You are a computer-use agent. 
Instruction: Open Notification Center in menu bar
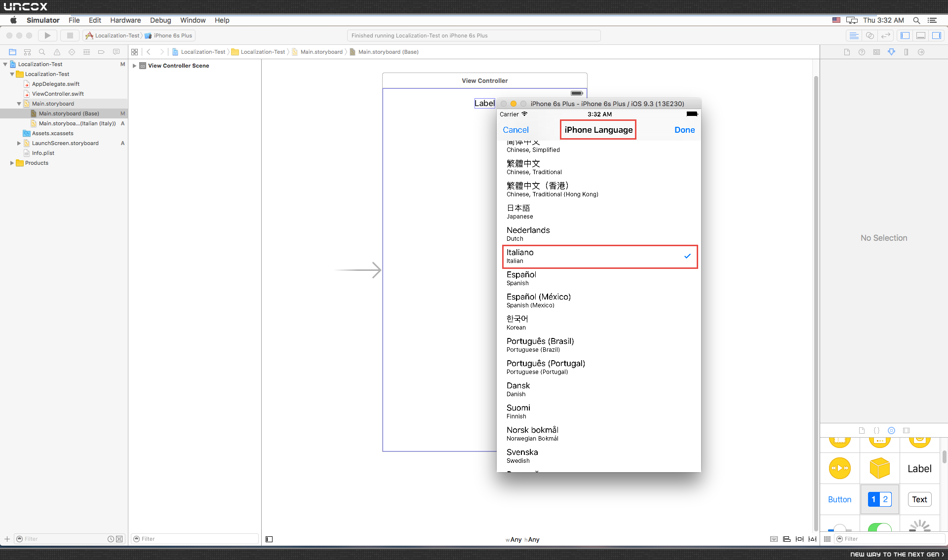932,20
